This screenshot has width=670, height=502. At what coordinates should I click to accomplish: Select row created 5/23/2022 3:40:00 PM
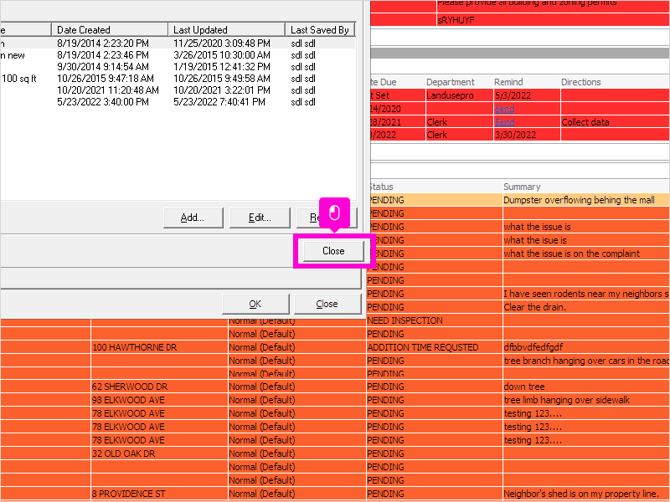coord(178,102)
